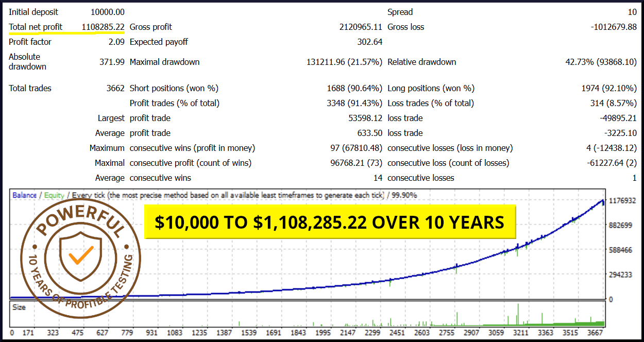Viewport: 644px width, 342px height.
Task: Click consecutive losses value 4 (-12438.12)
Action: click(x=612, y=148)
